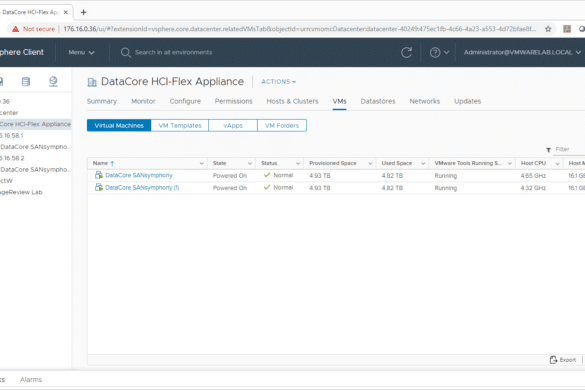Click the Export icon below the table
Viewport: 585px width, 390px height.
(x=553, y=360)
